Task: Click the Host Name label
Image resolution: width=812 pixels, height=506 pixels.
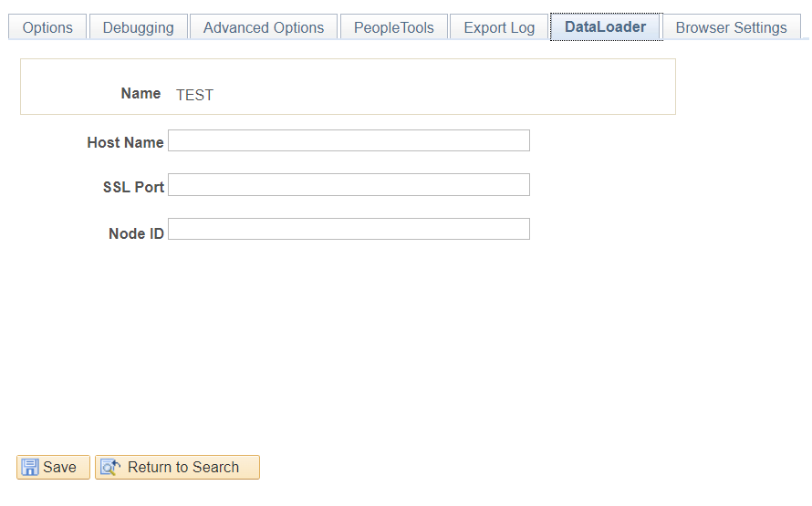Action: [x=125, y=142]
